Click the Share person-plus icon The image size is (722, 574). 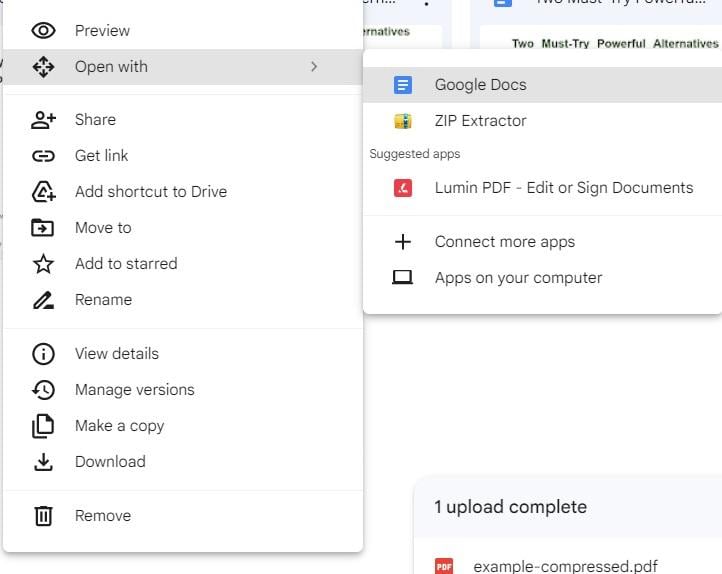[x=43, y=120]
